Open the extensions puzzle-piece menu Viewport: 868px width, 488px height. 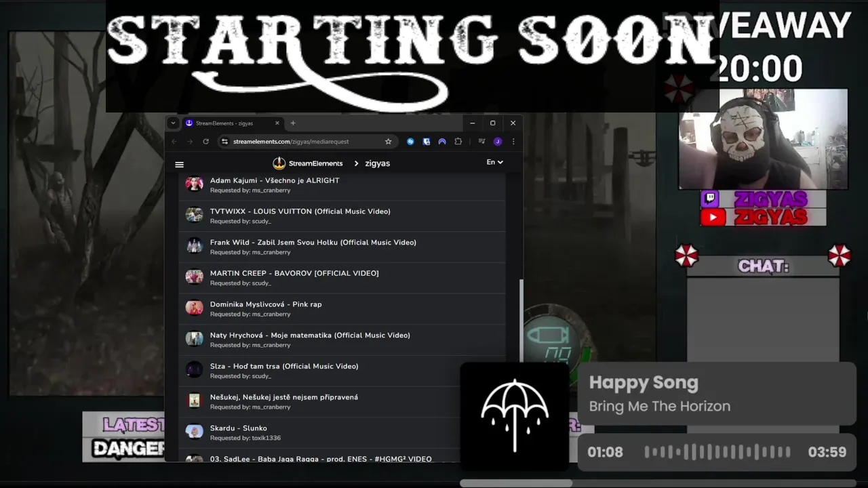(458, 142)
